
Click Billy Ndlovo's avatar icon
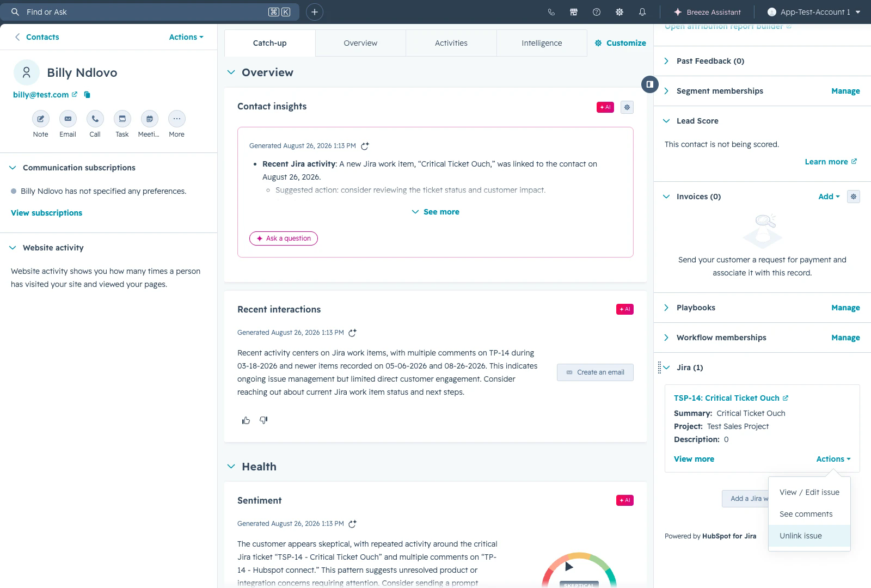click(x=26, y=72)
